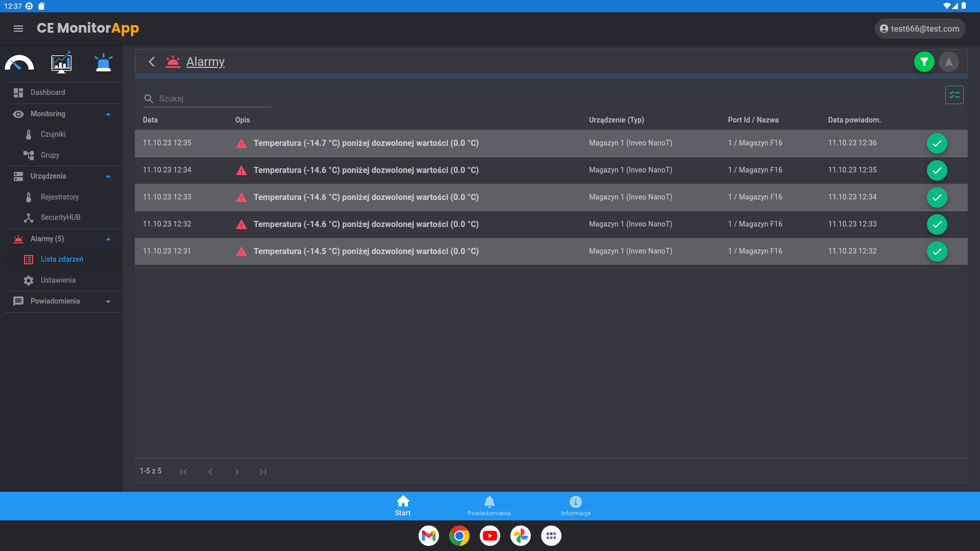Viewport: 980px width, 551px height.
Task: Open Dashboard in the sidebar
Action: (63, 92)
